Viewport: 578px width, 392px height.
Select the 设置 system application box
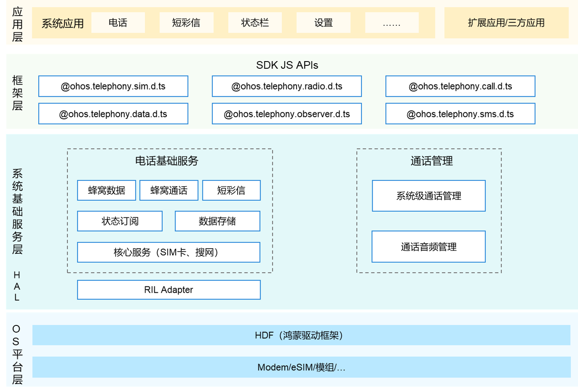point(323,23)
